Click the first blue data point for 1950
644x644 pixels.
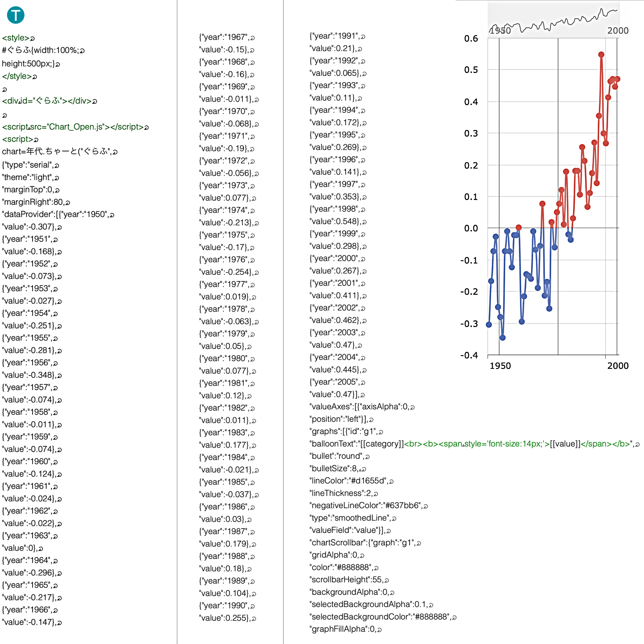click(489, 325)
